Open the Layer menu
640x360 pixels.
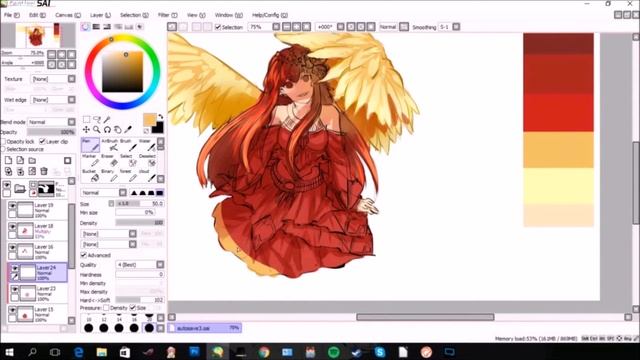coord(100,15)
